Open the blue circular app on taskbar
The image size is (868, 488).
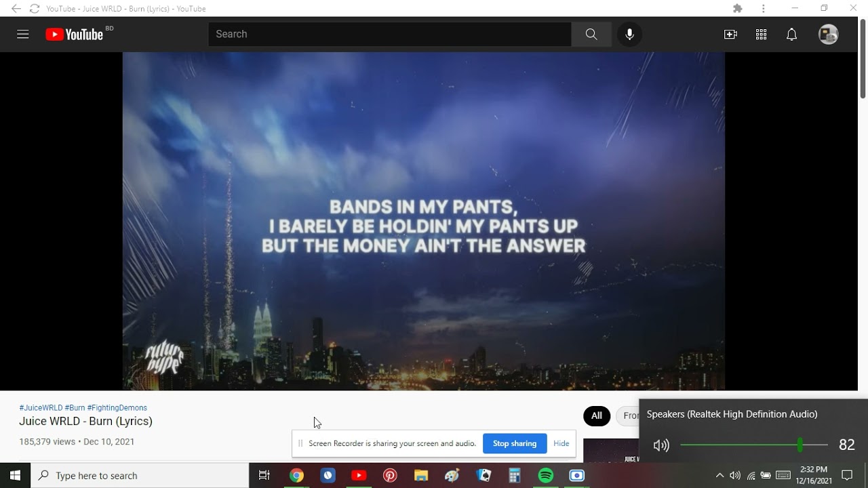click(x=328, y=475)
